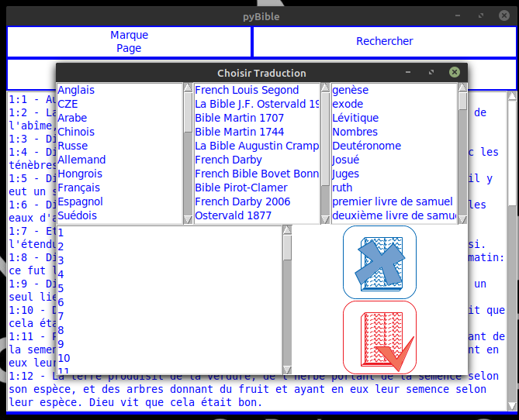Close the pyBible main window
This screenshot has width=519, height=420.
pos(503,15)
